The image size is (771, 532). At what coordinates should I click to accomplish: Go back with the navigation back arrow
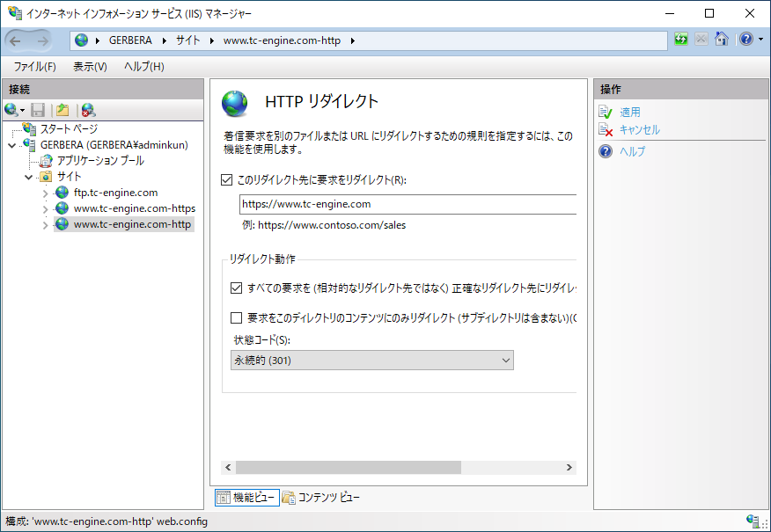(x=15, y=40)
